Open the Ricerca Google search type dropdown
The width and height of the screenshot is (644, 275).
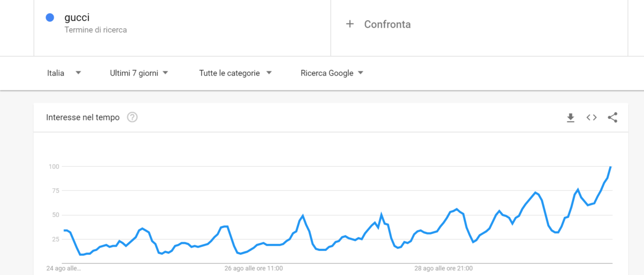pyautogui.click(x=332, y=73)
